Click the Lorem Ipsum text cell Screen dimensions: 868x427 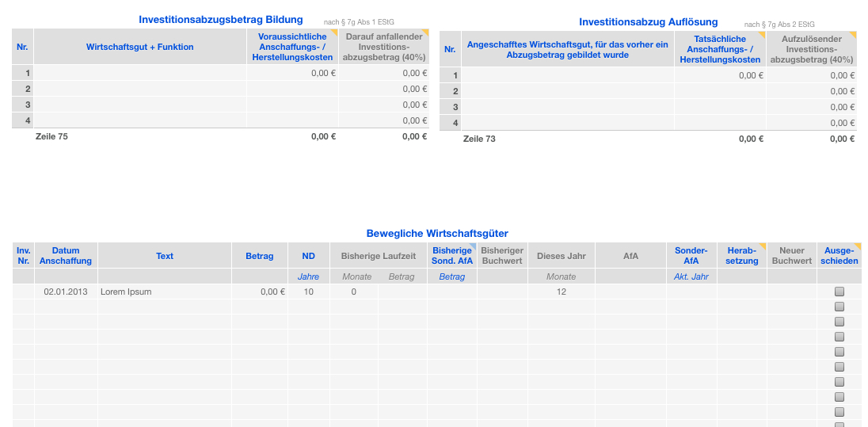[164, 292]
